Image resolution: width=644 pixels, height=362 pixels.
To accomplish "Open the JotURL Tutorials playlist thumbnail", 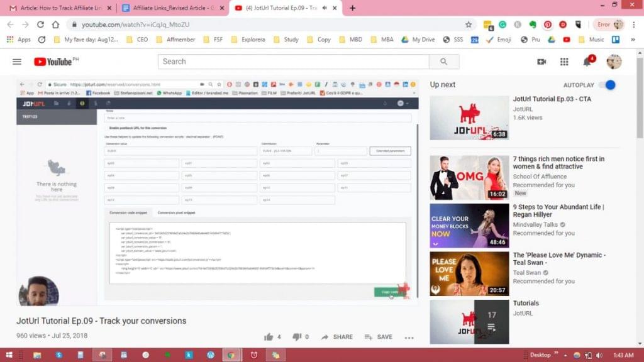I will click(469, 322).
